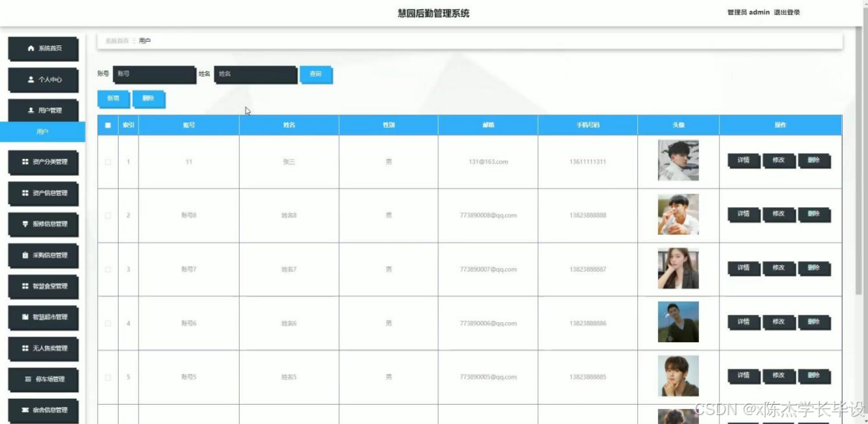This screenshot has width=868, height=424.
Task: Delete user 姓名7 via its 删除 button
Action: point(815,268)
